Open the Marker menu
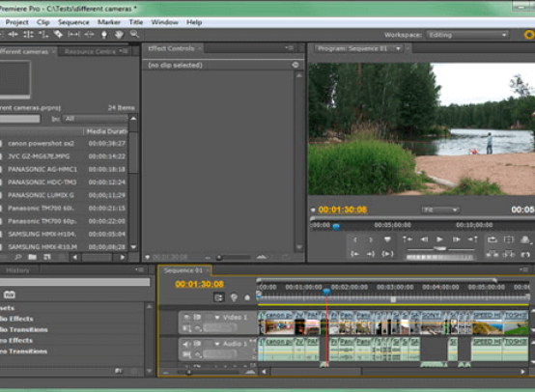Screen dimensions: 535x392 click(x=109, y=22)
